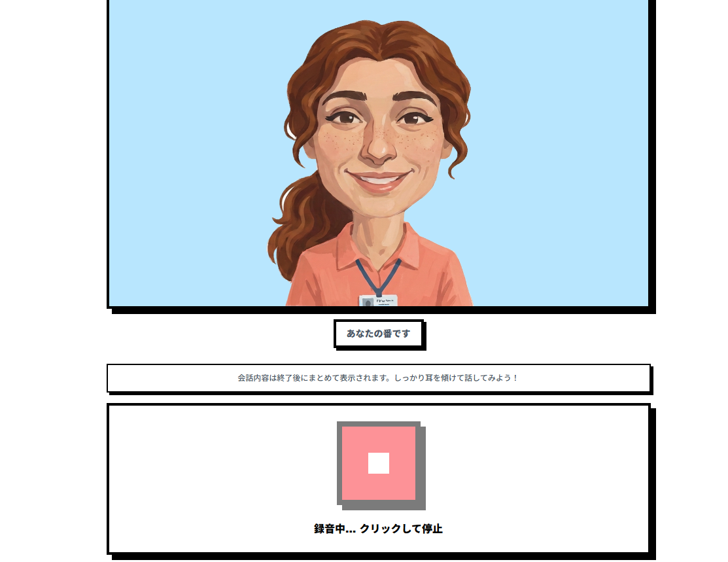Click the しっかり耳を傾けて話してみよう！ sentence
Viewport: 728px width, 562px height.
point(456,378)
